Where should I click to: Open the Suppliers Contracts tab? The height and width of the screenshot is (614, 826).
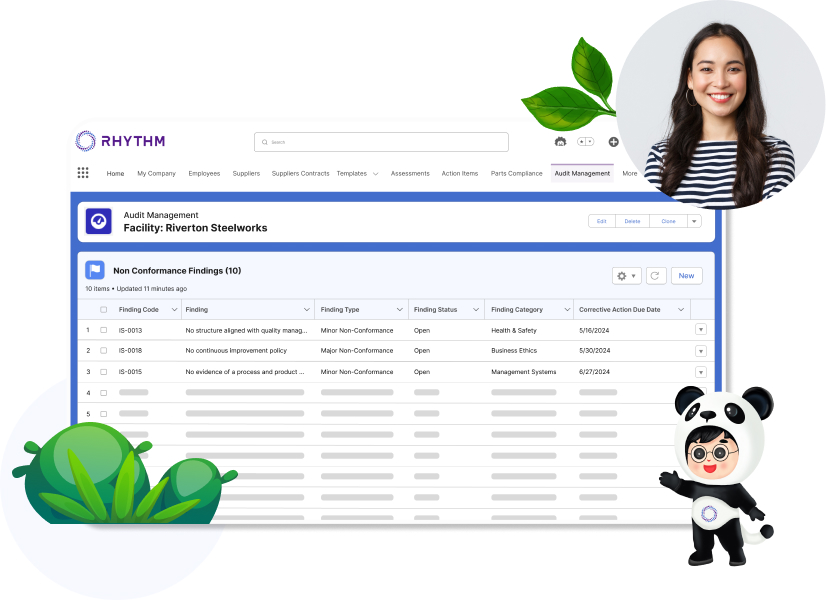pos(300,174)
